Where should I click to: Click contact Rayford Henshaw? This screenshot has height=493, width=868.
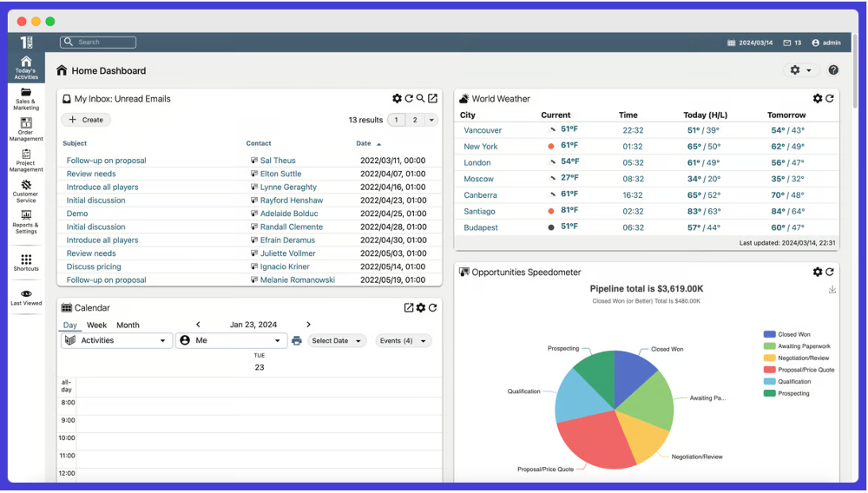(x=291, y=200)
